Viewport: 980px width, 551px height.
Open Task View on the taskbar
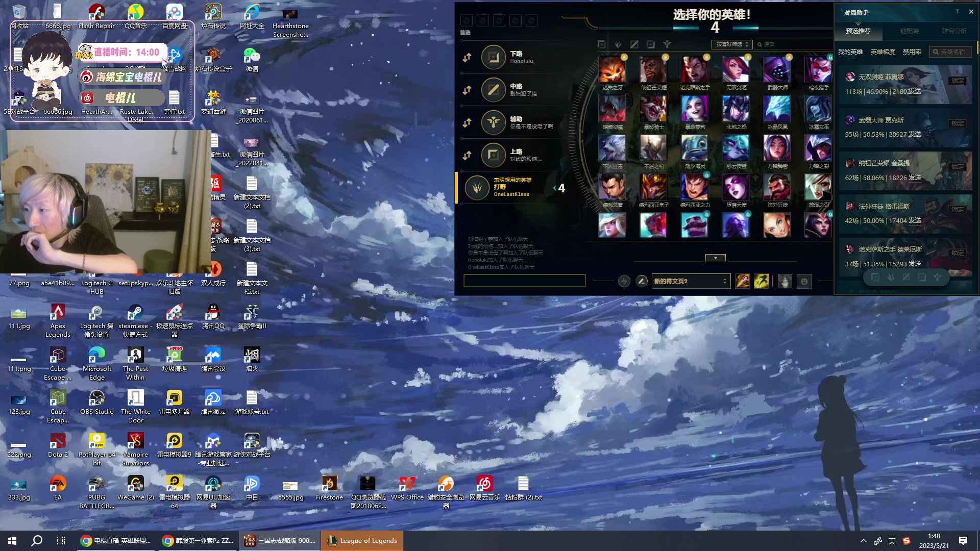(x=61, y=541)
